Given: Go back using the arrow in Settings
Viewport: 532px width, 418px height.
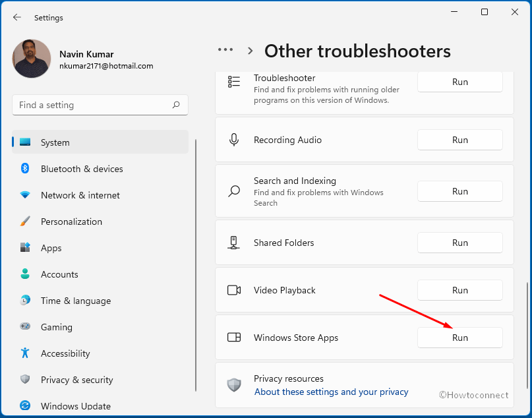Looking at the screenshot, I should click(17, 17).
